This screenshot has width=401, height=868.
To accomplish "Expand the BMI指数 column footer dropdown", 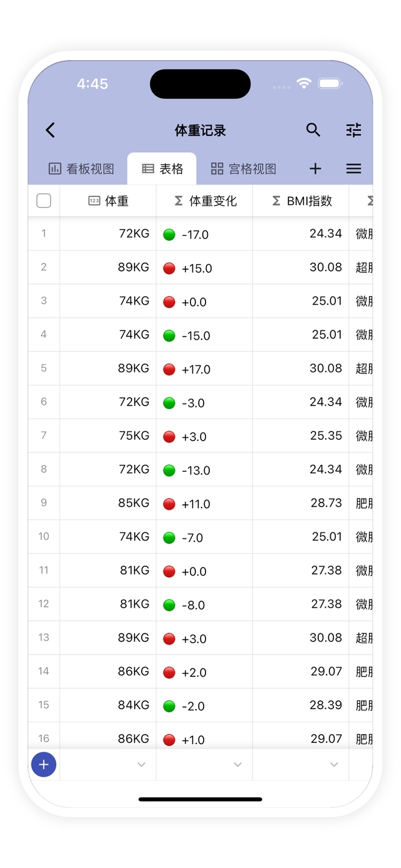I will coord(335,765).
